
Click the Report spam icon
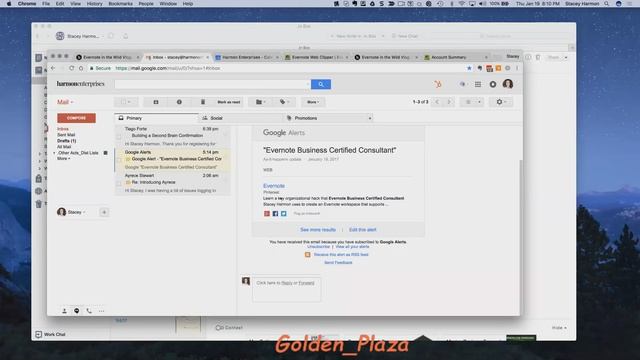179,102
